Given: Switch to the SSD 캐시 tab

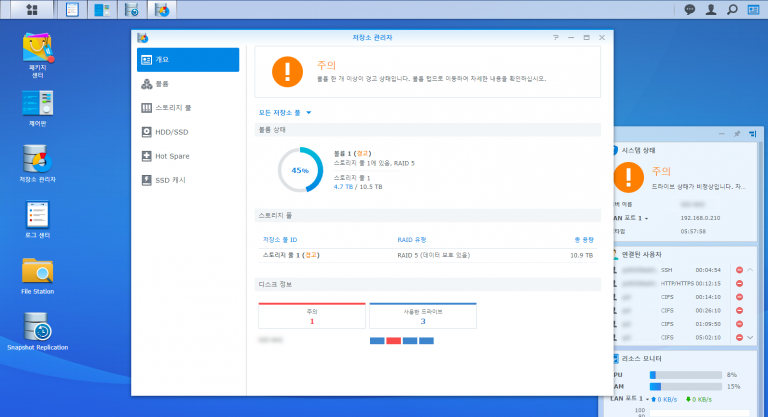Looking at the screenshot, I should point(188,180).
